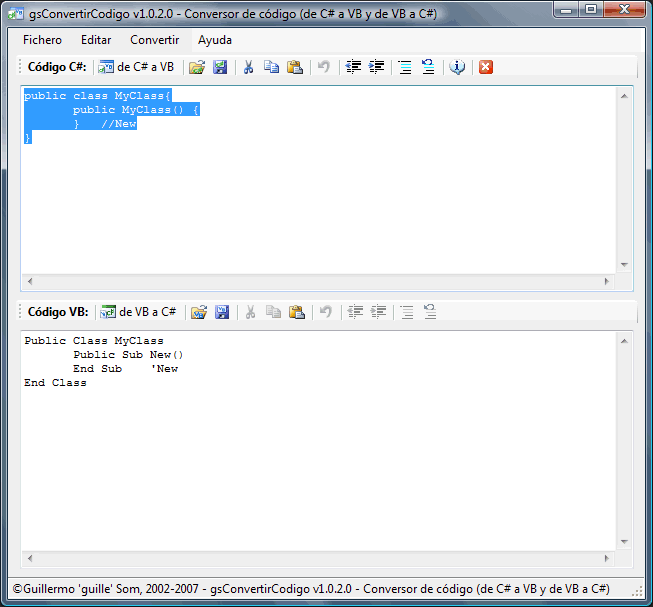Save the VB code with the disk icon

pyautogui.click(x=222, y=312)
